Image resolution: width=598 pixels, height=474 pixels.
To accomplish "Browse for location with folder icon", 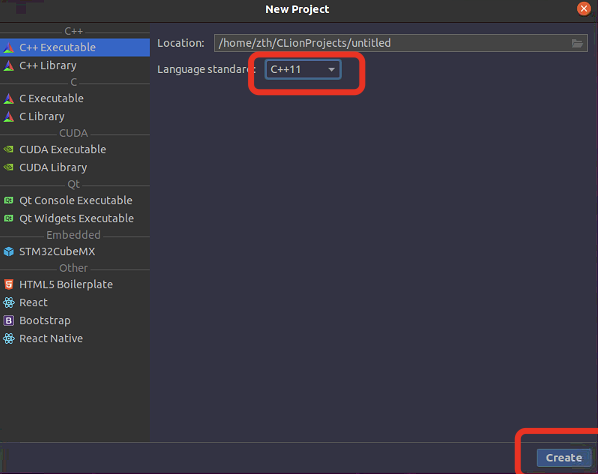I will click(x=577, y=43).
